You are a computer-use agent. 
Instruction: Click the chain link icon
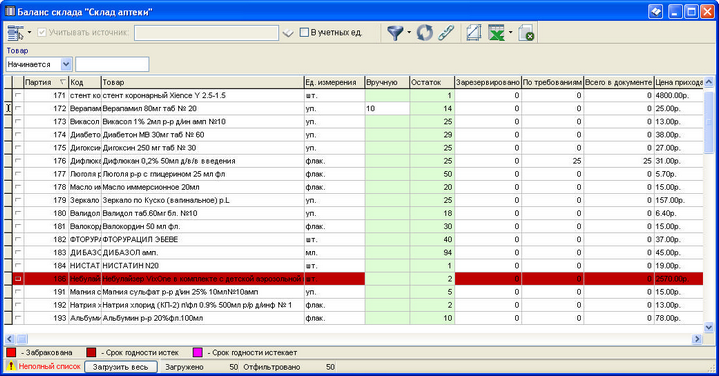pos(446,33)
